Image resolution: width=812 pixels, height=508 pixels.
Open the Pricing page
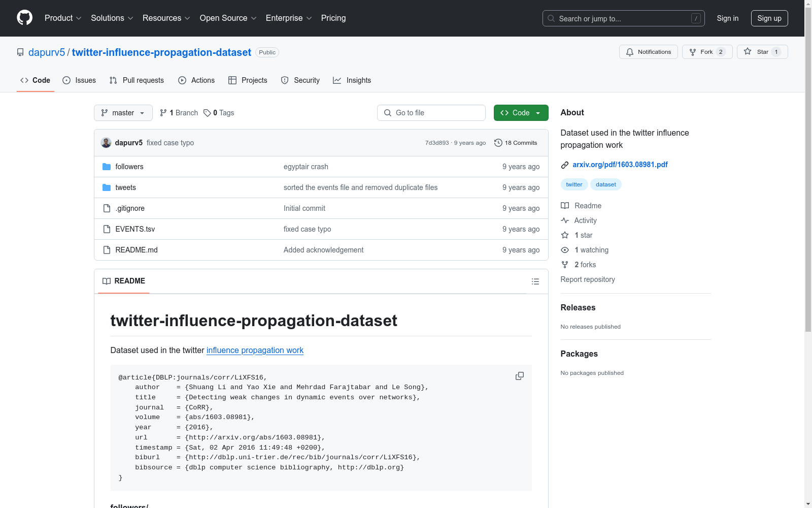click(x=333, y=18)
